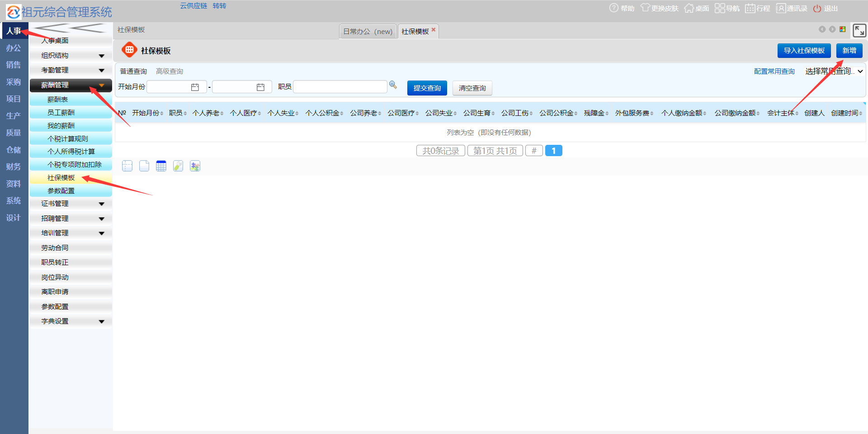Select the 财务 module in left bar
Image resolution: width=868 pixels, height=434 pixels.
point(14,167)
